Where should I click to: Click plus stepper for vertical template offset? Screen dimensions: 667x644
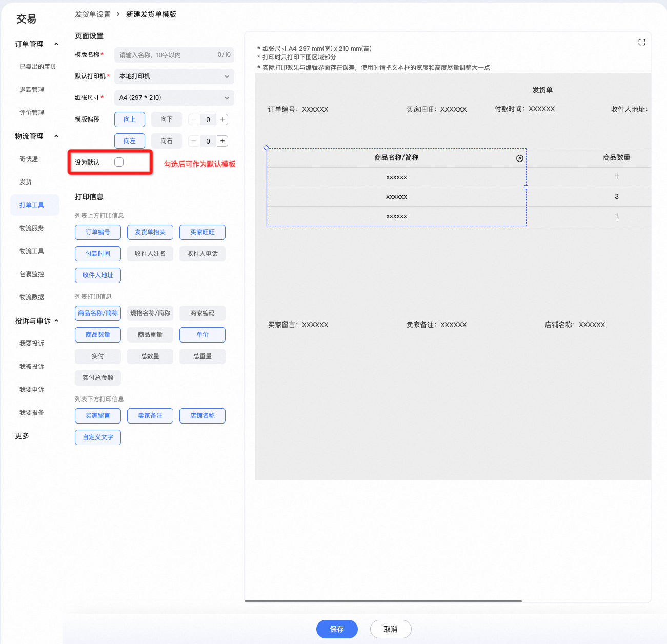click(x=223, y=119)
